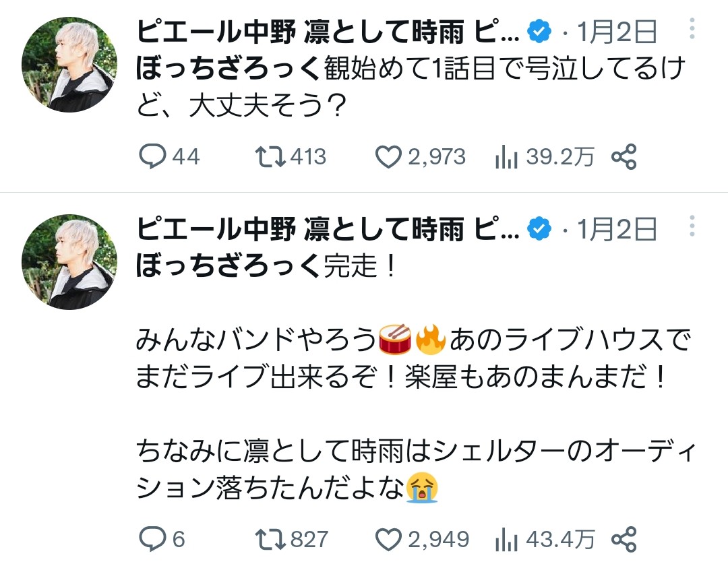Share the second tweet
728x568 pixels.
click(624, 539)
